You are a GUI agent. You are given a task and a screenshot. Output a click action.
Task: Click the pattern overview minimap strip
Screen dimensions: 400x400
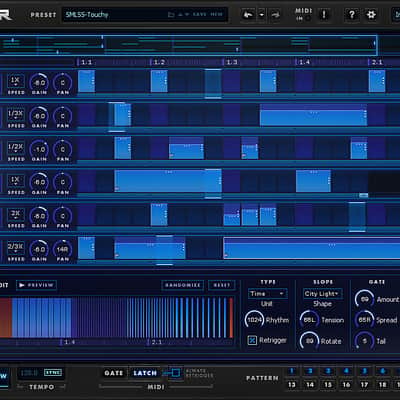point(188,45)
